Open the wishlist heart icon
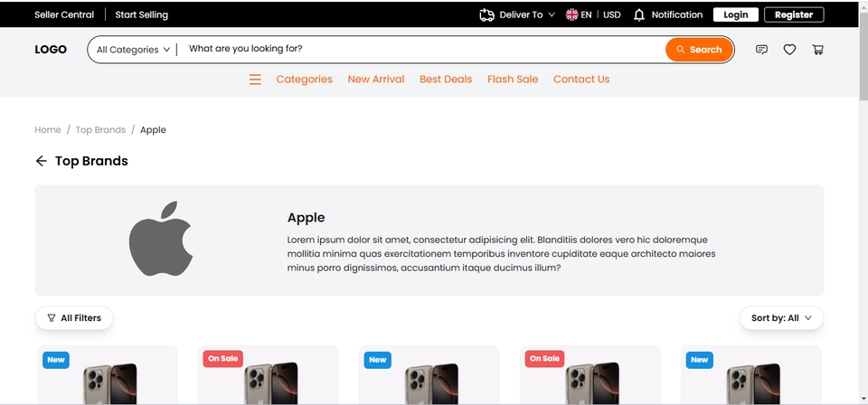The height and width of the screenshot is (405, 868). pyautogui.click(x=789, y=50)
